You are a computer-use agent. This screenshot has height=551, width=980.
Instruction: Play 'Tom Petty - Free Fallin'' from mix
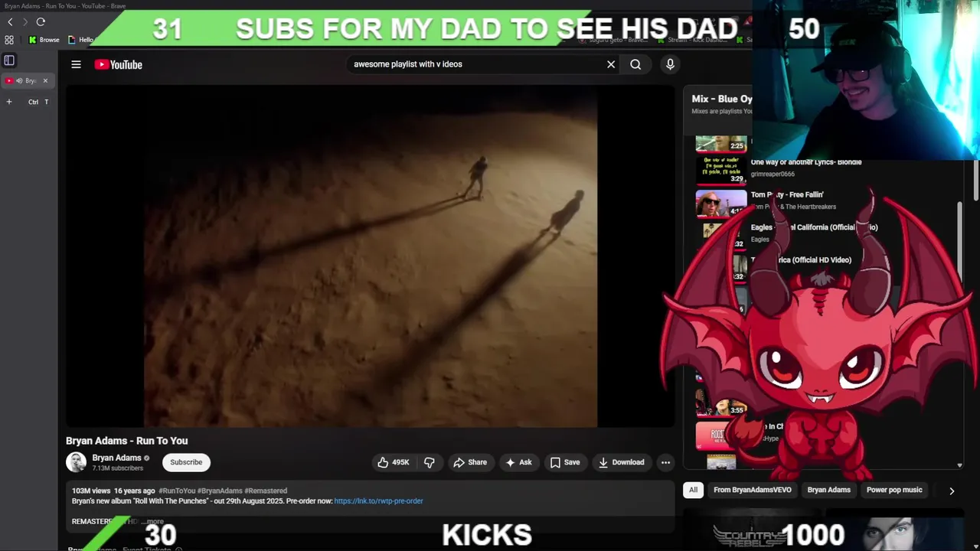tap(787, 195)
